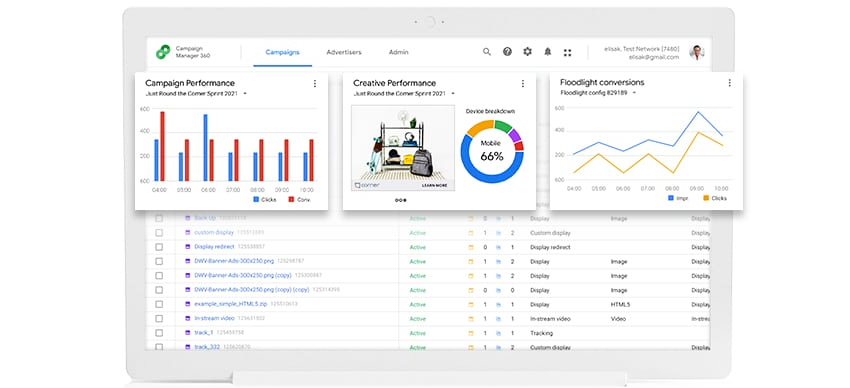Expand Campaign Performance campaign selector dropdown

(245, 94)
